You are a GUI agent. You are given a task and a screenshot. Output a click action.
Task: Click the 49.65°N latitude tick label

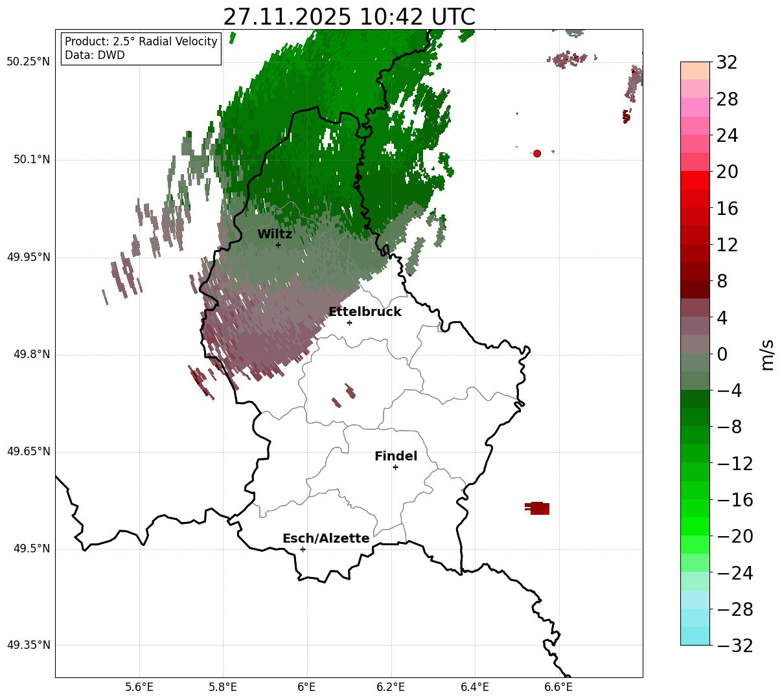[x=29, y=451]
